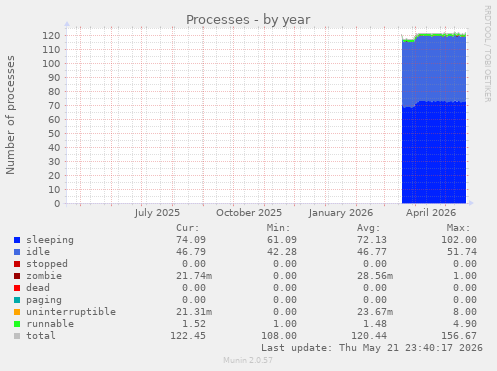Click idle minimum value 42.28

click(x=282, y=252)
